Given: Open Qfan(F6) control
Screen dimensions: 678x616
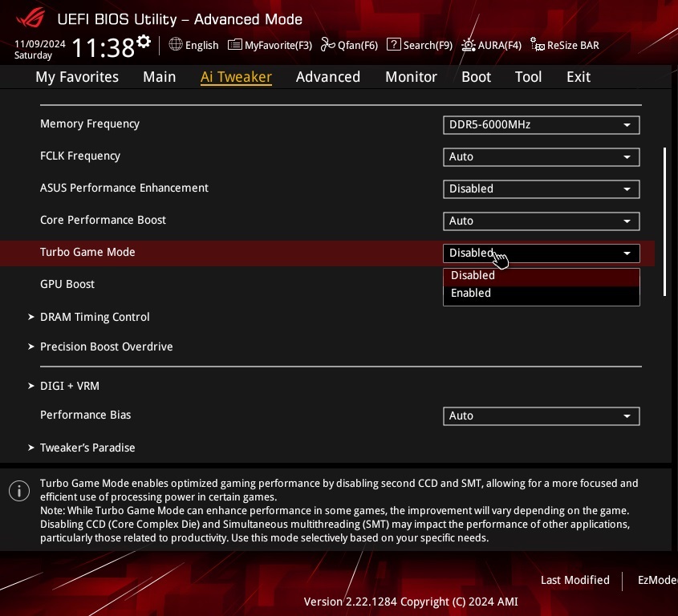Looking at the screenshot, I should pyautogui.click(x=358, y=45).
